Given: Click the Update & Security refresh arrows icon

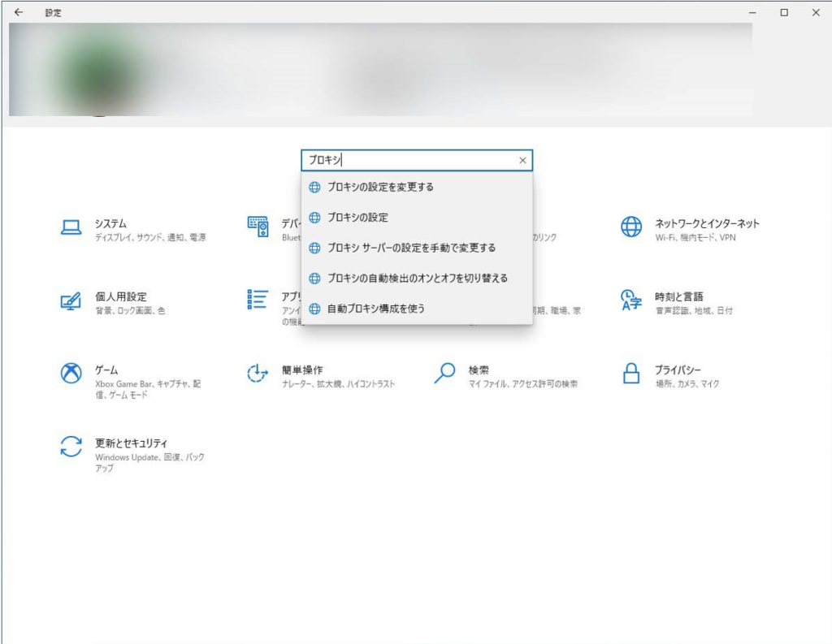Looking at the screenshot, I should point(71,447).
